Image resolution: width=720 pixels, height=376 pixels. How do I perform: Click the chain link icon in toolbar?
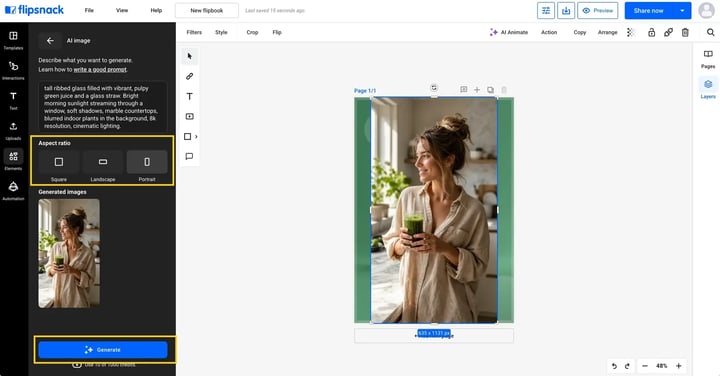[x=668, y=32]
